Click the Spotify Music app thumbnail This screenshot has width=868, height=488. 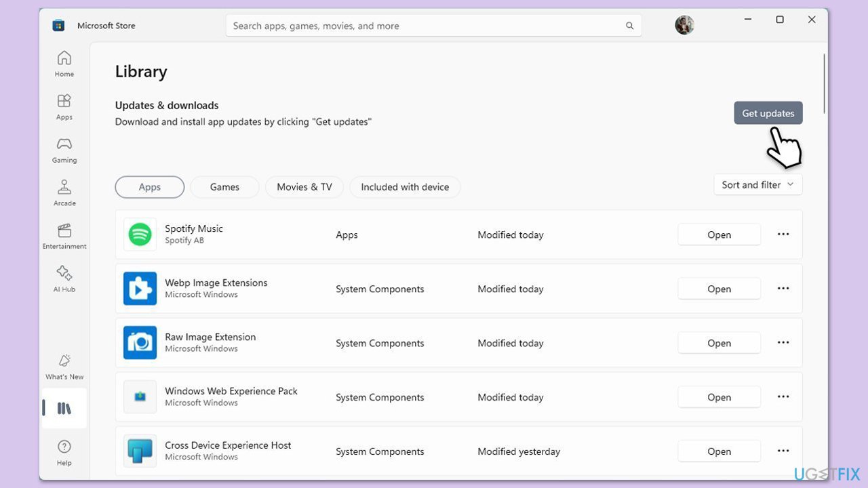[140, 235]
